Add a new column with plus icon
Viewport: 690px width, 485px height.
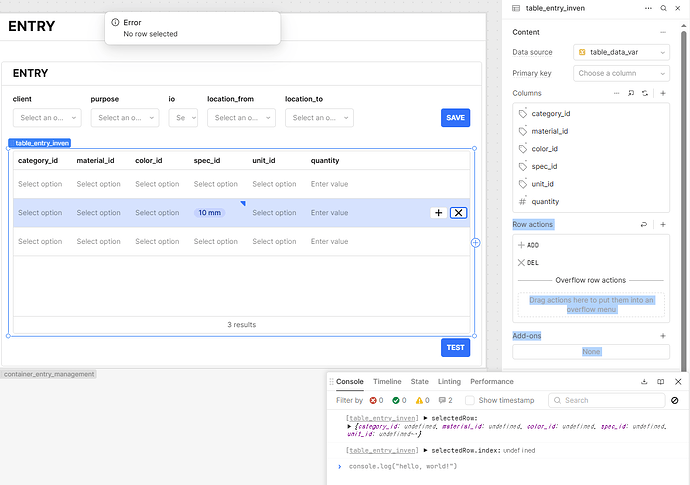coord(663,93)
